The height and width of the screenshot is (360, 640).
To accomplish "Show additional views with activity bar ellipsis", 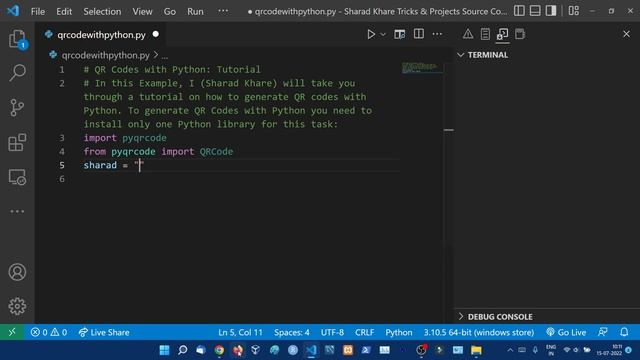I will tap(17, 211).
